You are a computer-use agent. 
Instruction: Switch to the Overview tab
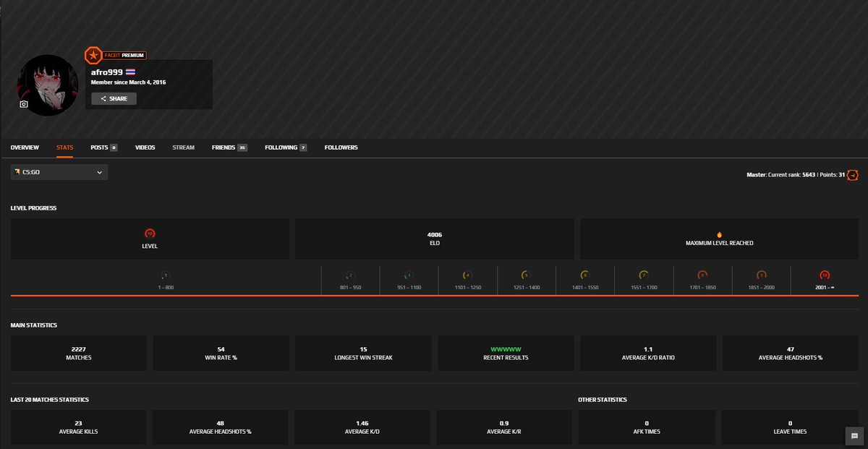pyautogui.click(x=25, y=147)
